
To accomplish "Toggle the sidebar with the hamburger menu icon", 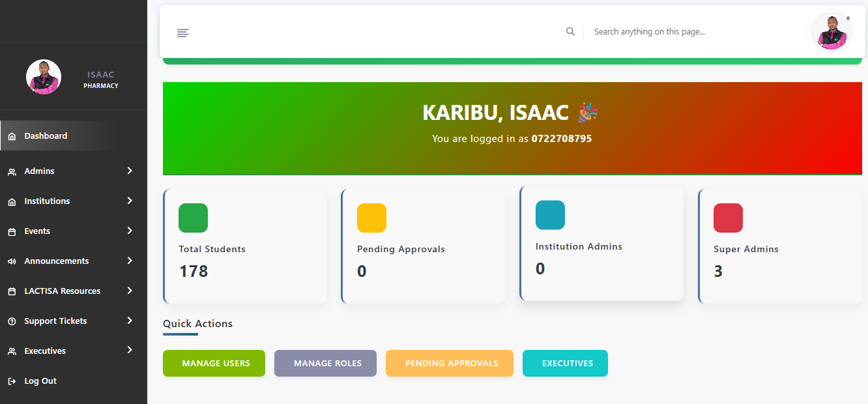I will pyautogui.click(x=182, y=33).
